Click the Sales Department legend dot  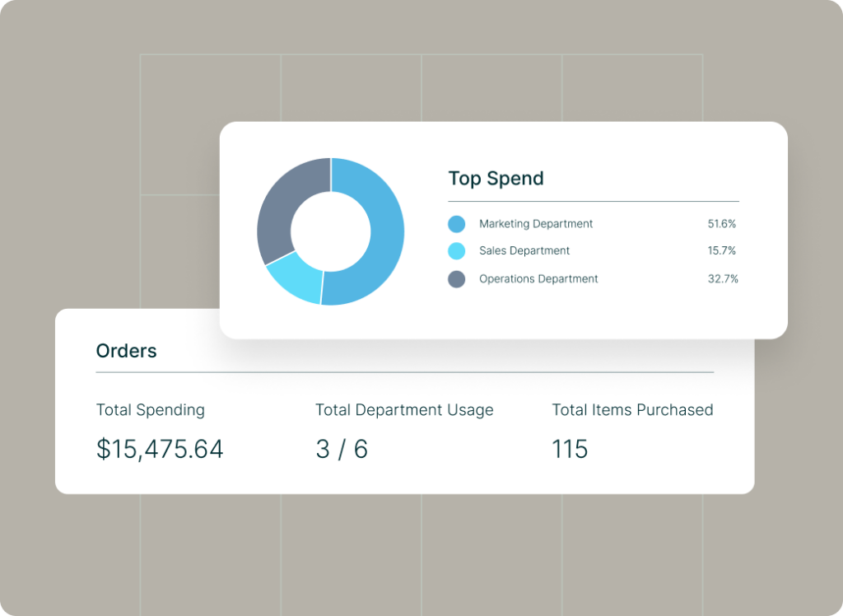click(457, 251)
